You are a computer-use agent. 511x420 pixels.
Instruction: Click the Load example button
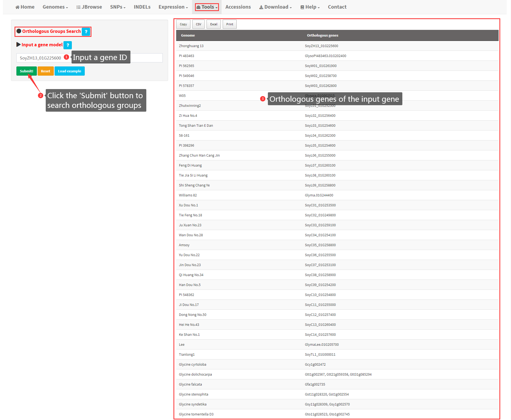click(69, 71)
